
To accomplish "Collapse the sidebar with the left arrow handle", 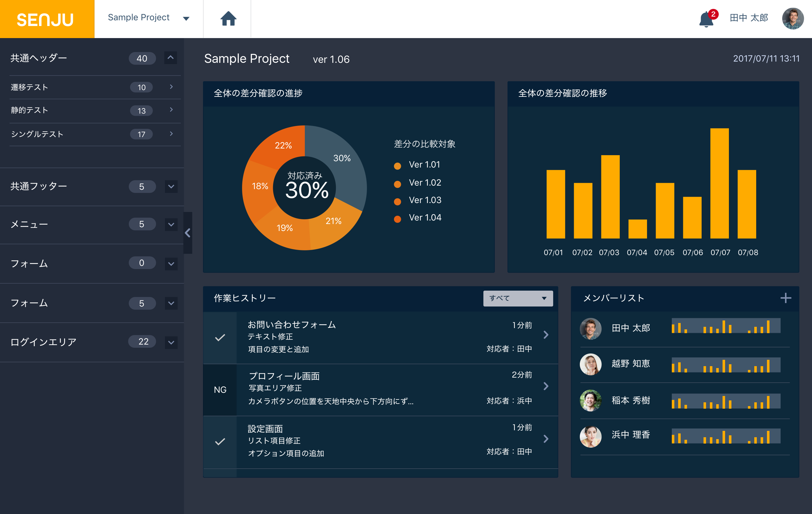I will click(188, 233).
